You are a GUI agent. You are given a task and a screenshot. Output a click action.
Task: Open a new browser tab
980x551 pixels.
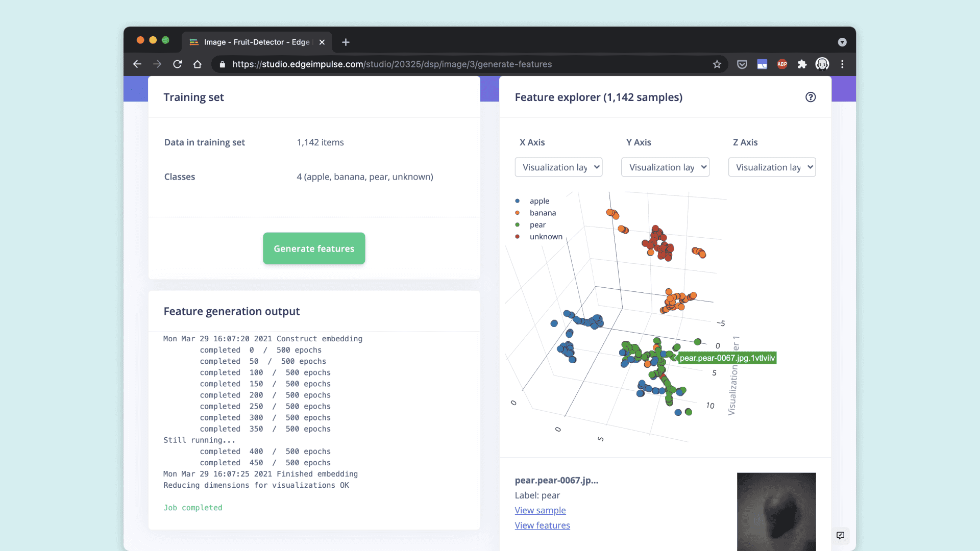pos(346,42)
